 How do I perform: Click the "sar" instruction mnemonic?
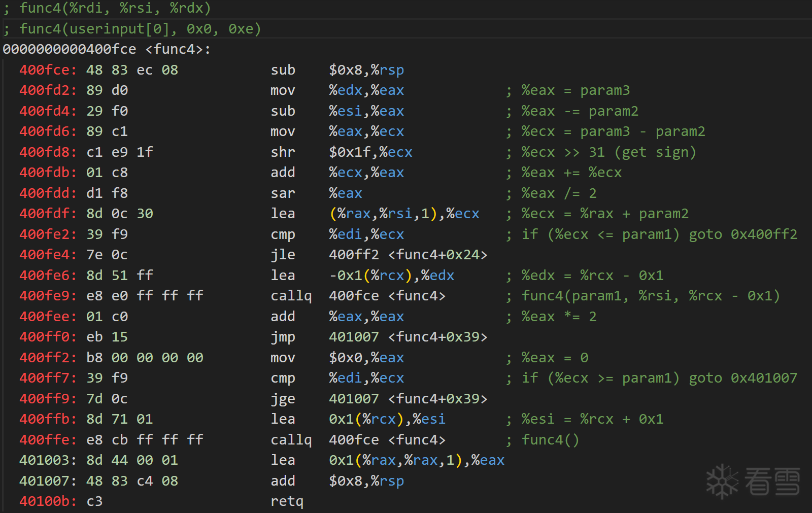tap(283, 193)
